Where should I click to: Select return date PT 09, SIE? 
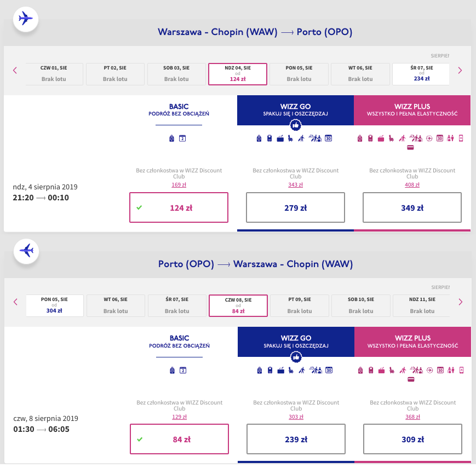tap(300, 305)
